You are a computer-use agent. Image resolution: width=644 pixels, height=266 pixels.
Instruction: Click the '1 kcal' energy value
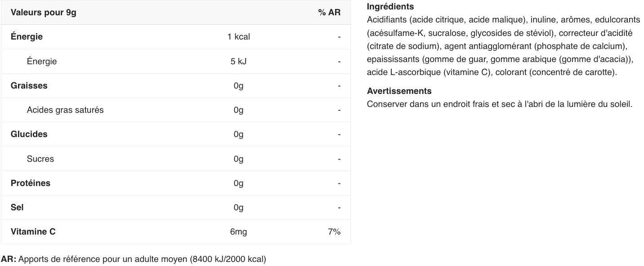pyautogui.click(x=238, y=37)
